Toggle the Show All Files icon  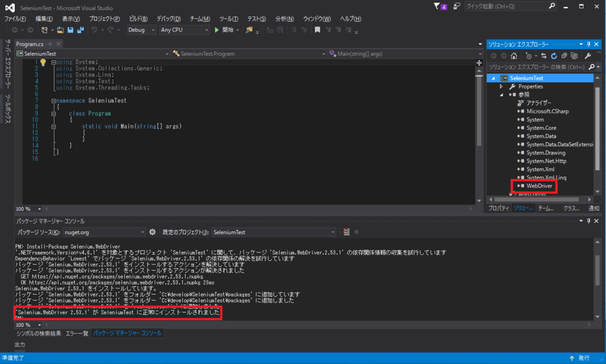574,56
